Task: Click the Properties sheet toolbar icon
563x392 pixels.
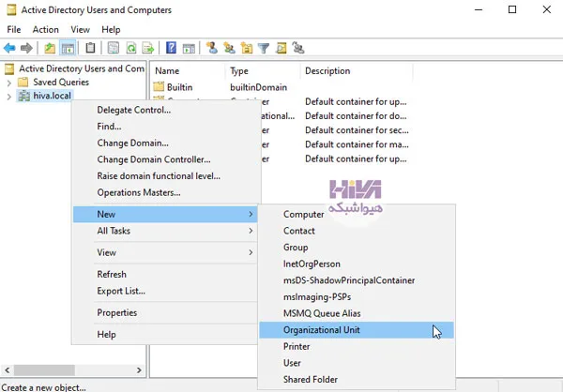Action: click(114, 48)
